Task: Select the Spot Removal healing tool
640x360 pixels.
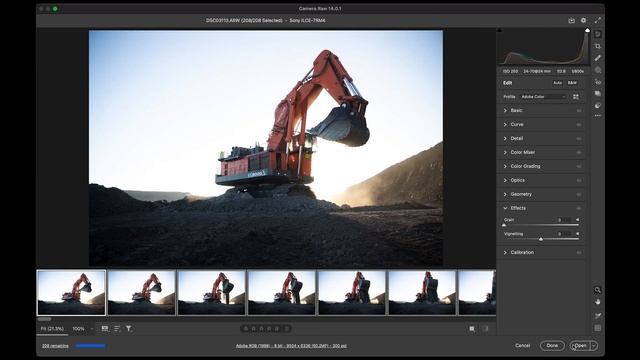Action: (x=598, y=58)
